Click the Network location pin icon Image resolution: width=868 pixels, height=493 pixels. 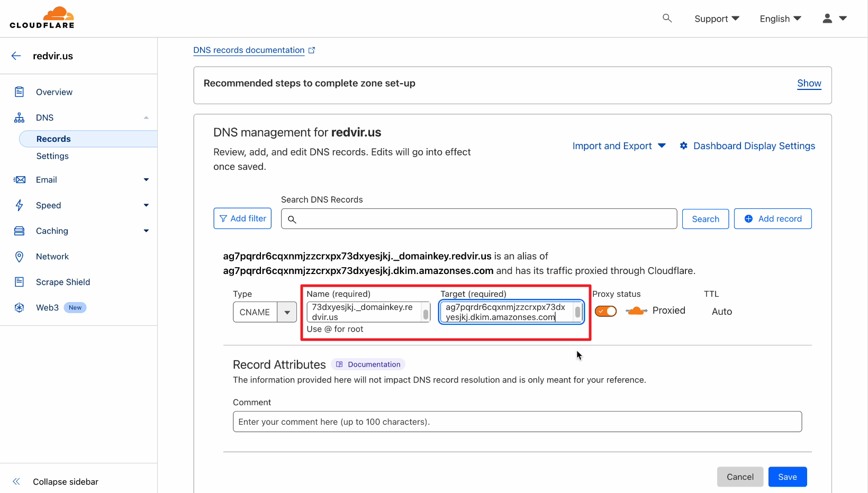click(x=20, y=257)
